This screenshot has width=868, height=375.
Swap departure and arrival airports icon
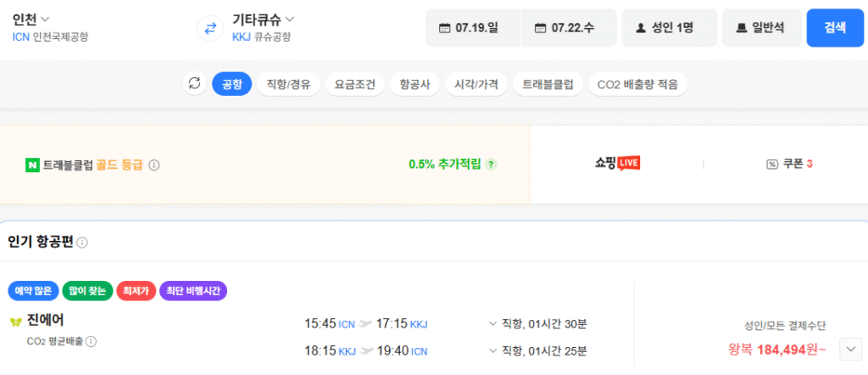pos(210,28)
